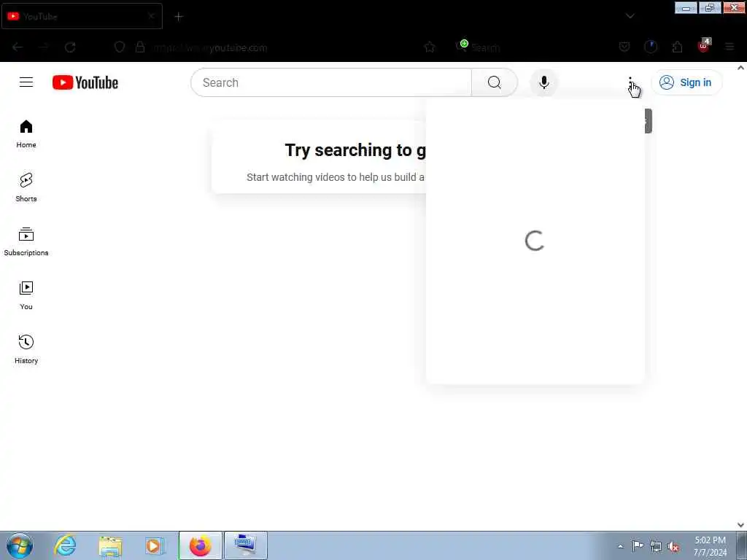Open tracking protection shield panel
The width and height of the screenshot is (747, 560).
(x=120, y=47)
